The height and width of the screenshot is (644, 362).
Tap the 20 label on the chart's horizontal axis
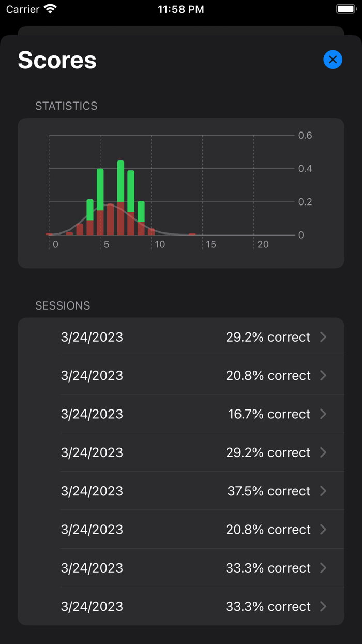click(263, 244)
